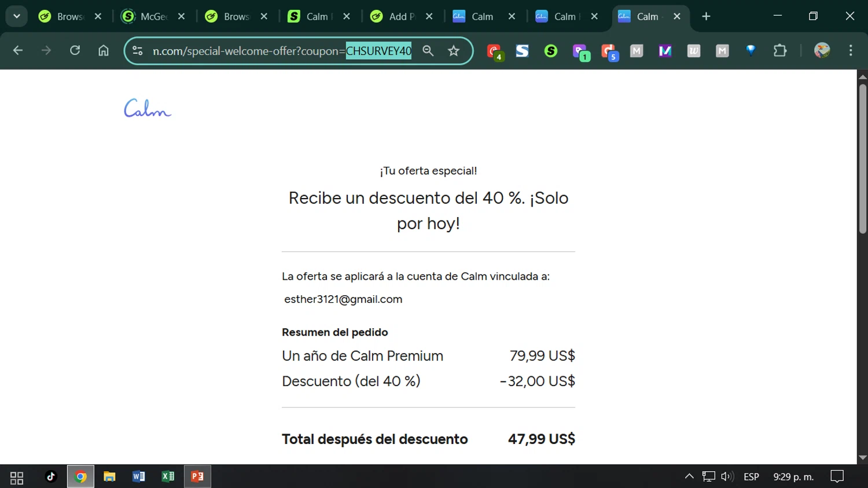This screenshot has width=868, height=488.
Task: Open Task View on the taskbar
Action: click(17, 477)
